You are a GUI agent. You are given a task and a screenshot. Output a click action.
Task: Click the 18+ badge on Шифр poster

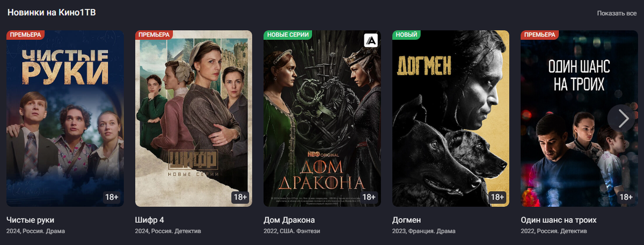click(x=240, y=197)
